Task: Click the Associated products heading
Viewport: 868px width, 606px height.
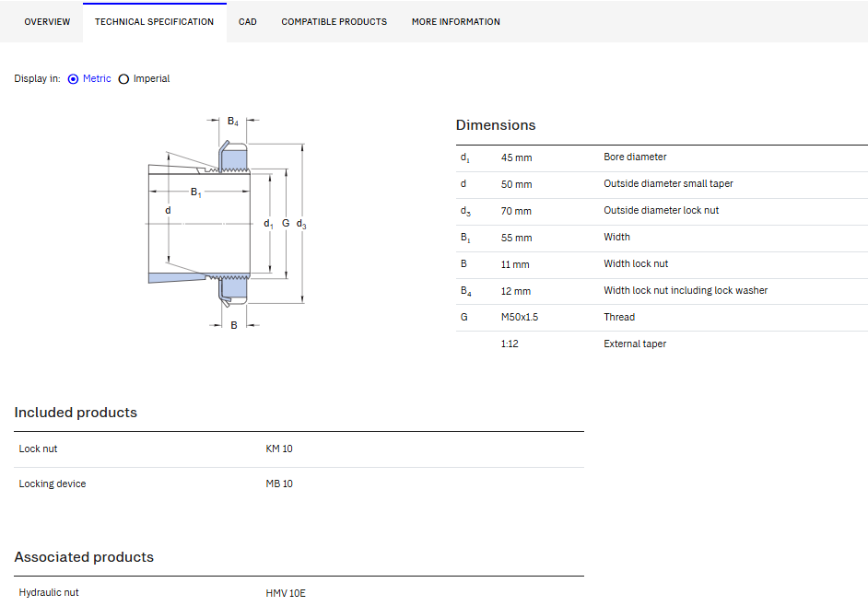Action: pyautogui.click(x=84, y=557)
